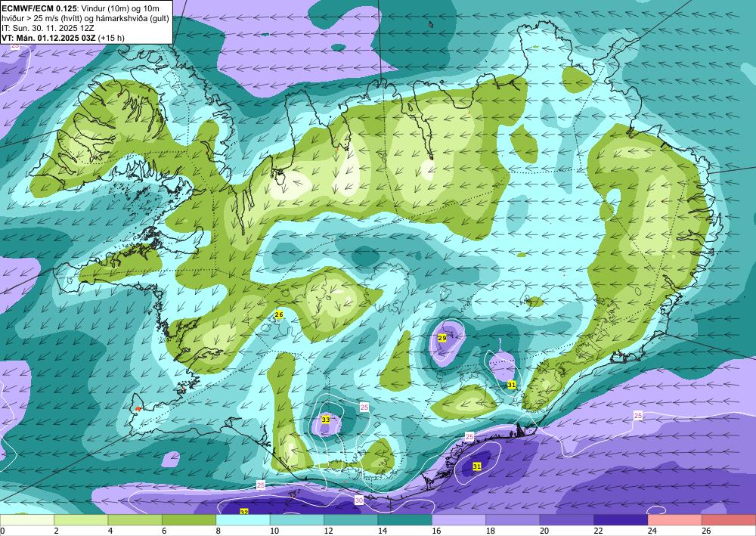756x536 pixels.
Task: Select the pale yellow 0–2 m/s legend swatch
Action: click(27, 520)
